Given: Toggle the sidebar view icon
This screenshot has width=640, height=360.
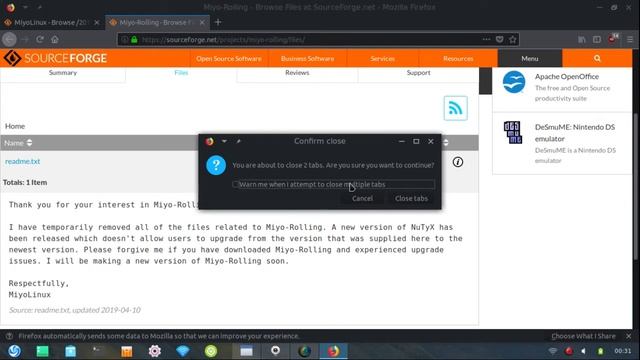Looking at the screenshot, I should coord(597,40).
